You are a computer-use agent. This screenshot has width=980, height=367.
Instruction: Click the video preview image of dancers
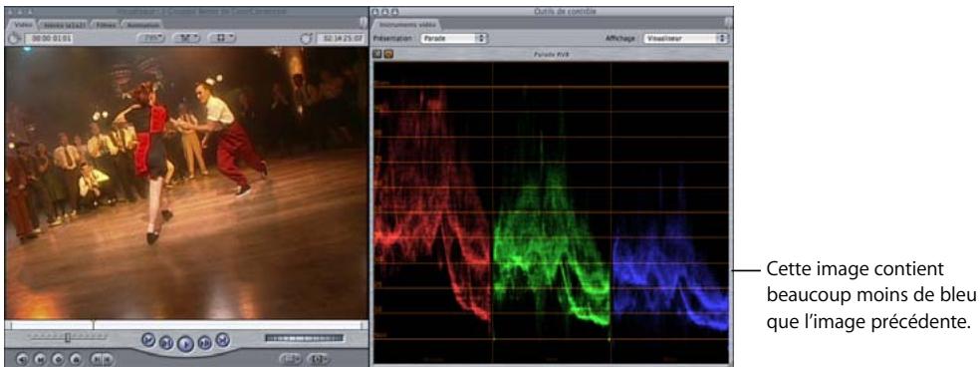pos(186,183)
